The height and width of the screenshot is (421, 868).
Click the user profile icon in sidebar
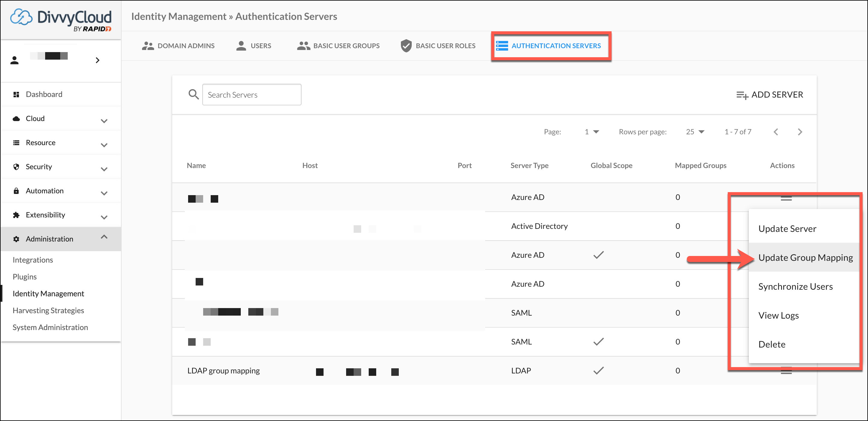tap(14, 60)
